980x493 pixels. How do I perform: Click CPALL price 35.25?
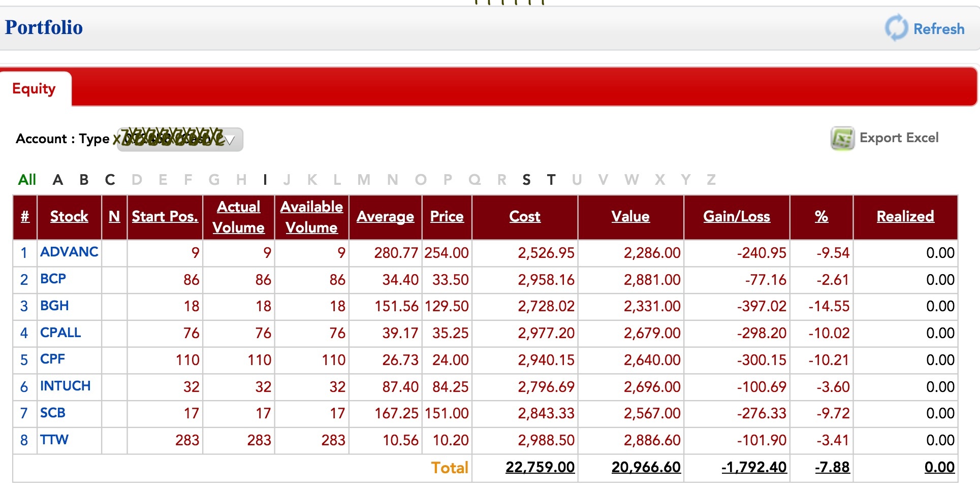[x=451, y=333]
